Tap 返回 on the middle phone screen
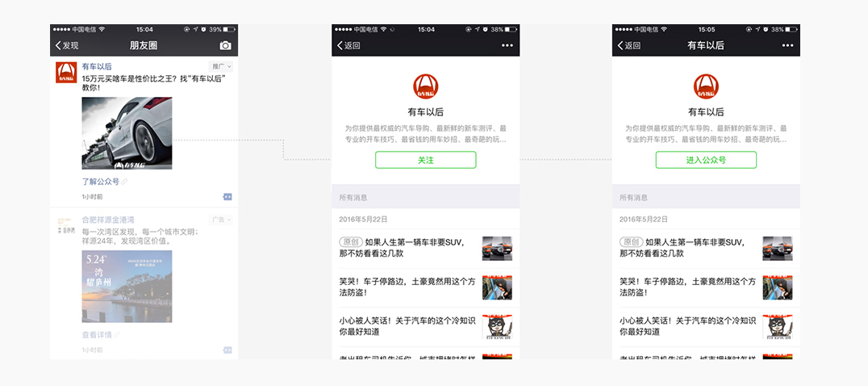This screenshot has width=868, height=386. 348,45
